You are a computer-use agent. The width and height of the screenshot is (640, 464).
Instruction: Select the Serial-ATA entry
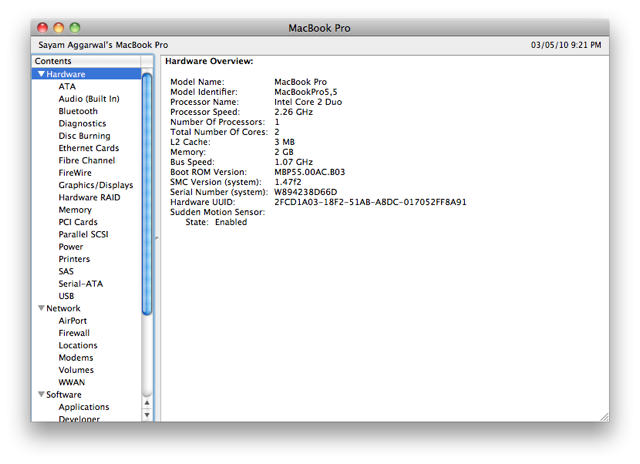pyautogui.click(x=80, y=284)
